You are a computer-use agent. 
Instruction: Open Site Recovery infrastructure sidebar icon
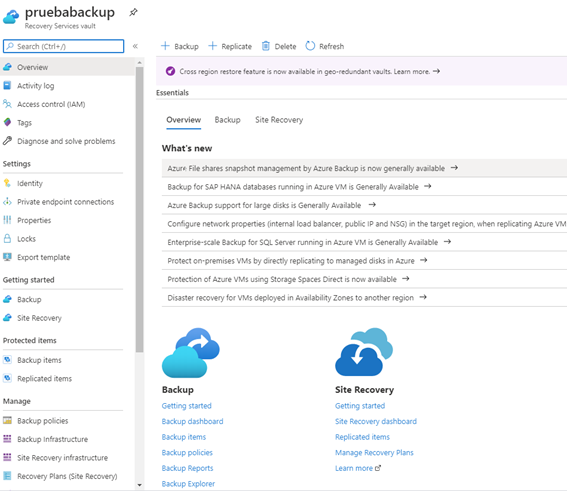point(7,457)
